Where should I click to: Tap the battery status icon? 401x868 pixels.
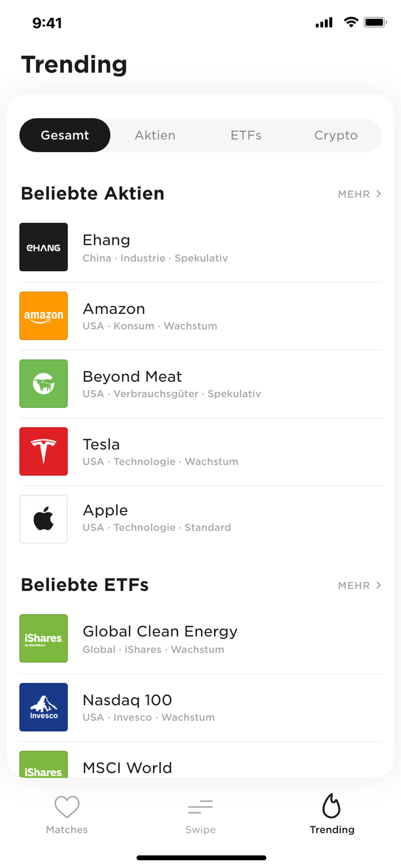pos(375,22)
